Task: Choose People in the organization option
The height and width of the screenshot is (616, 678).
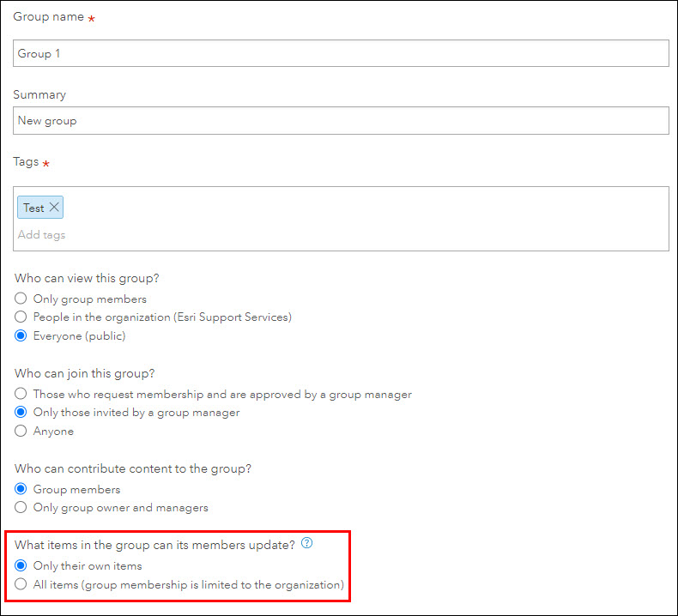Action: (21, 317)
